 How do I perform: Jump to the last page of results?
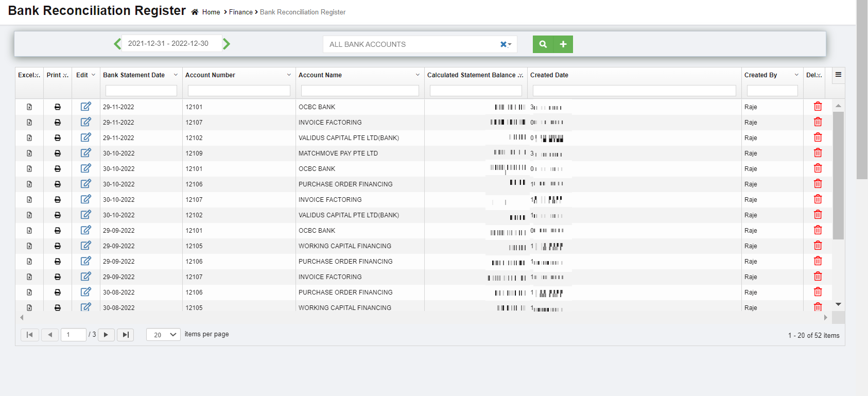125,335
